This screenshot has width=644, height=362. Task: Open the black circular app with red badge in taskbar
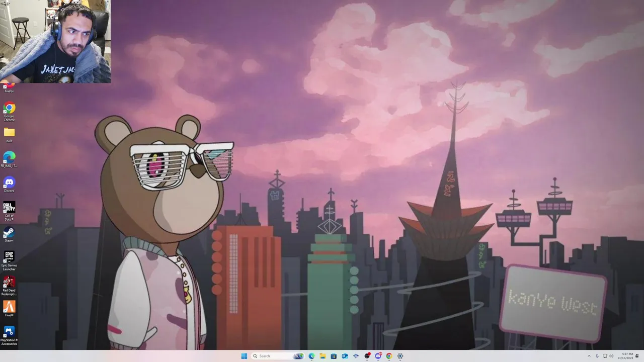click(367, 356)
